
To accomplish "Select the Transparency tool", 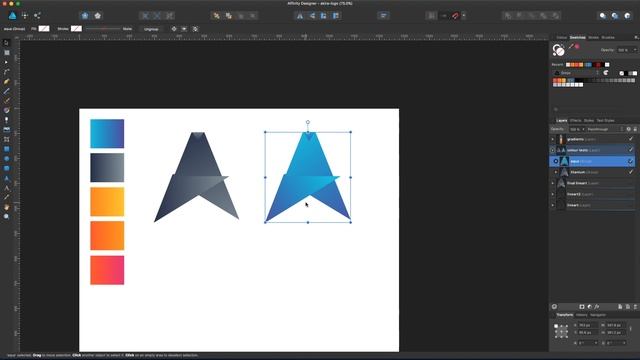I will point(7,120).
